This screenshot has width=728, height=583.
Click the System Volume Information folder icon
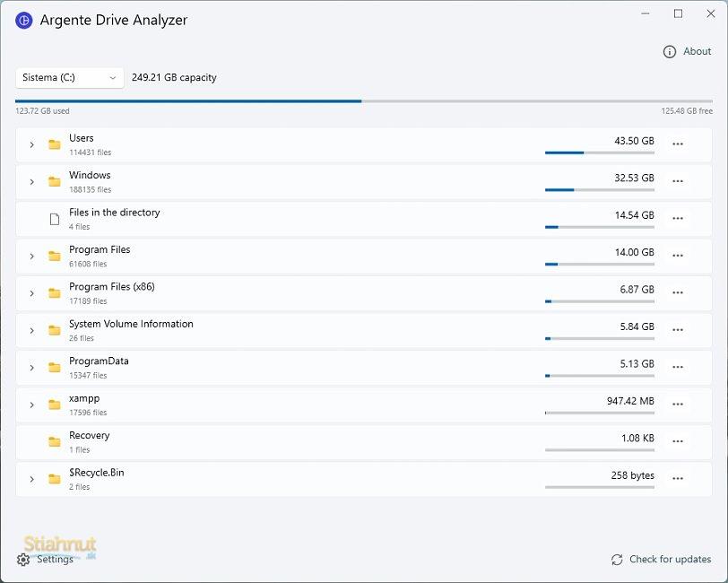point(55,330)
